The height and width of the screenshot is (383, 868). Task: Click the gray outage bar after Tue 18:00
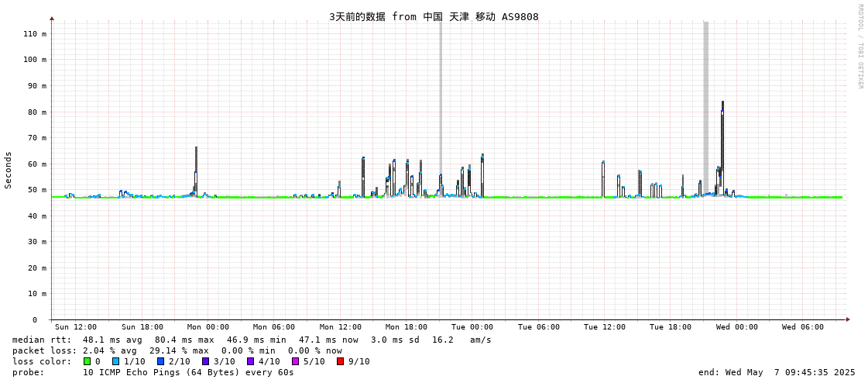706,109
